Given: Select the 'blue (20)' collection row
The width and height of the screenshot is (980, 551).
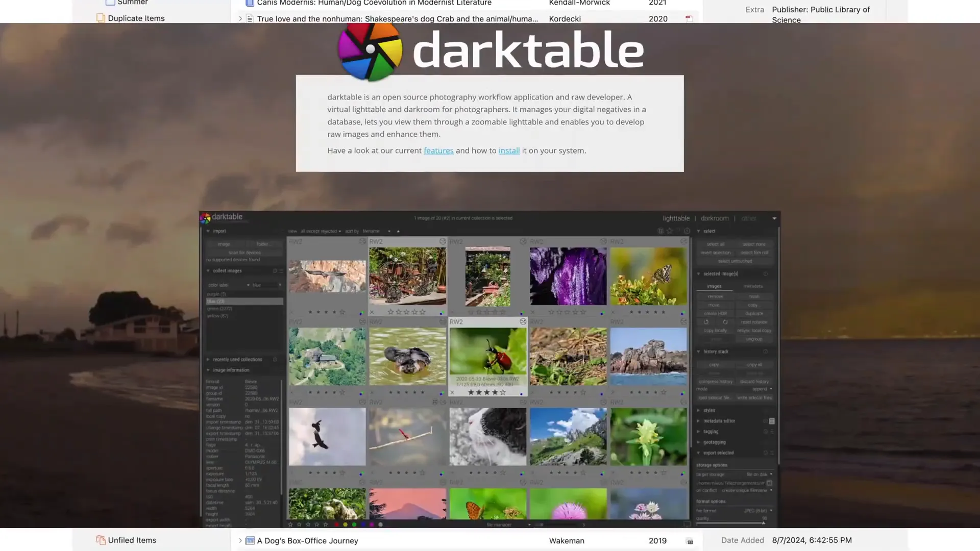Looking at the screenshot, I should pyautogui.click(x=244, y=302).
